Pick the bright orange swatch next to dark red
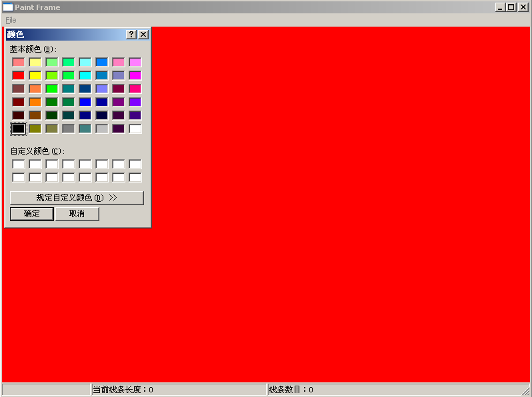 coord(35,102)
